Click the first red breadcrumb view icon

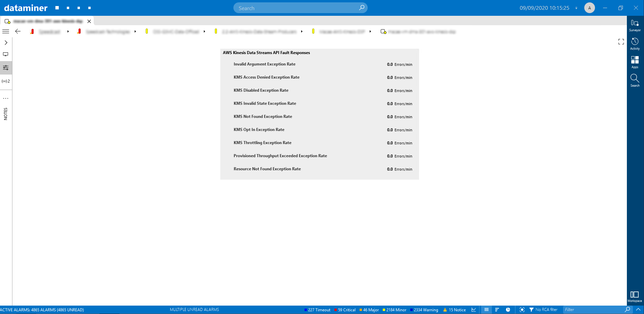tap(32, 31)
